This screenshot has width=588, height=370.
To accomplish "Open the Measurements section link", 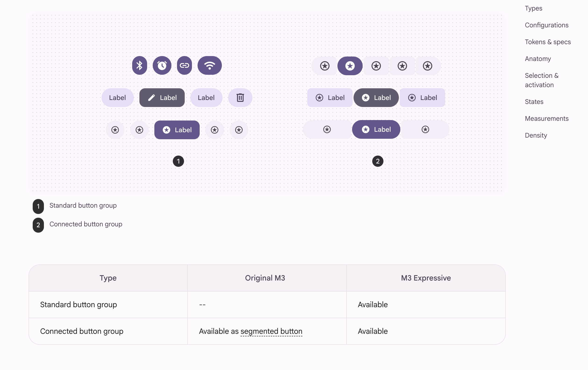I will pos(547,119).
